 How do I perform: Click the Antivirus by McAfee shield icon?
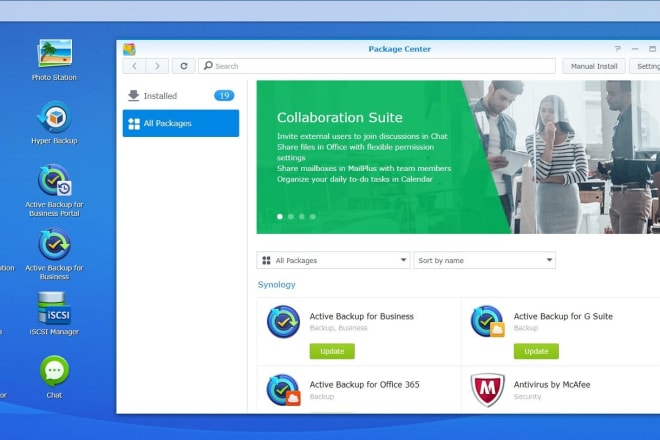[x=487, y=390]
